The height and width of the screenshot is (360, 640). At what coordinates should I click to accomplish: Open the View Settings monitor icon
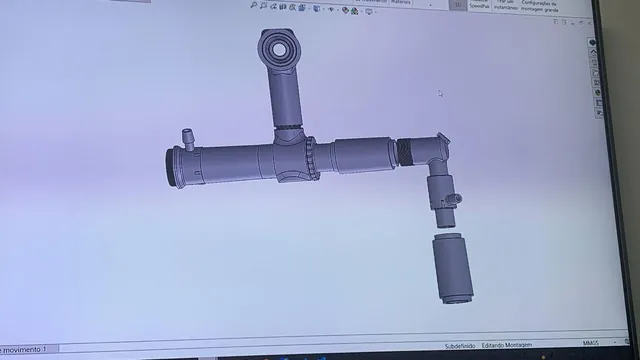(369, 12)
